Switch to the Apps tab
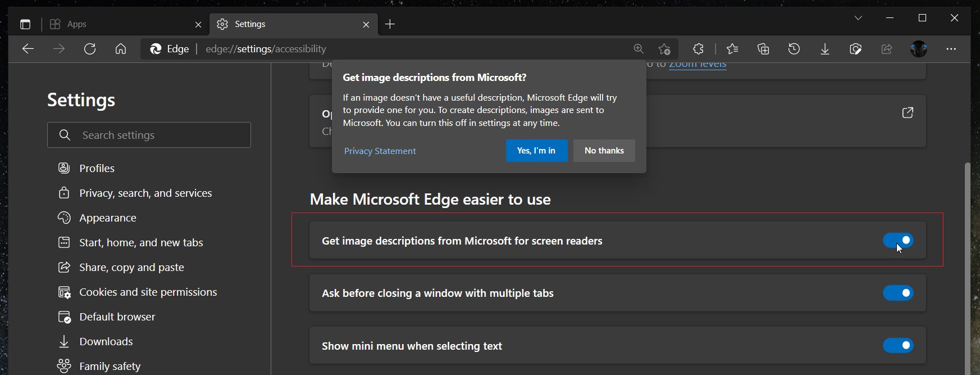This screenshot has width=980, height=375. pos(125,24)
